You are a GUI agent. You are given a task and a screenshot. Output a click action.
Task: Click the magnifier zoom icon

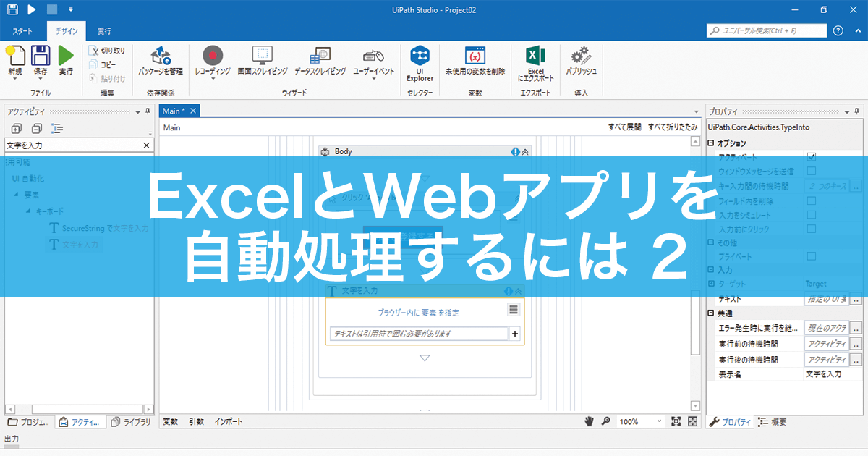point(606,421)
